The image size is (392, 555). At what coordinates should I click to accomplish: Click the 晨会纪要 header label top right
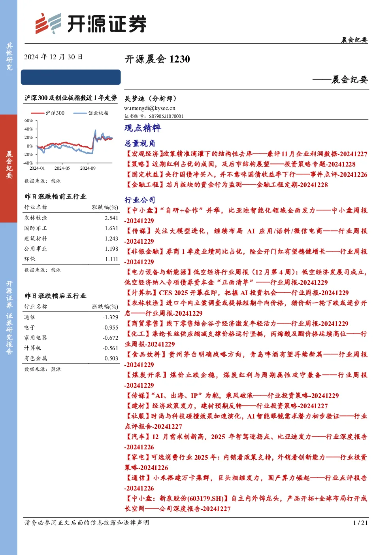coord(354,40)
